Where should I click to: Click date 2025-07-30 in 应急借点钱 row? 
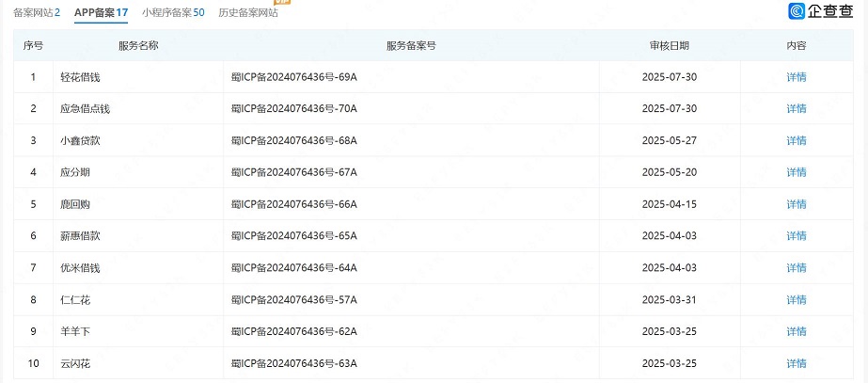tap(670, 108)
